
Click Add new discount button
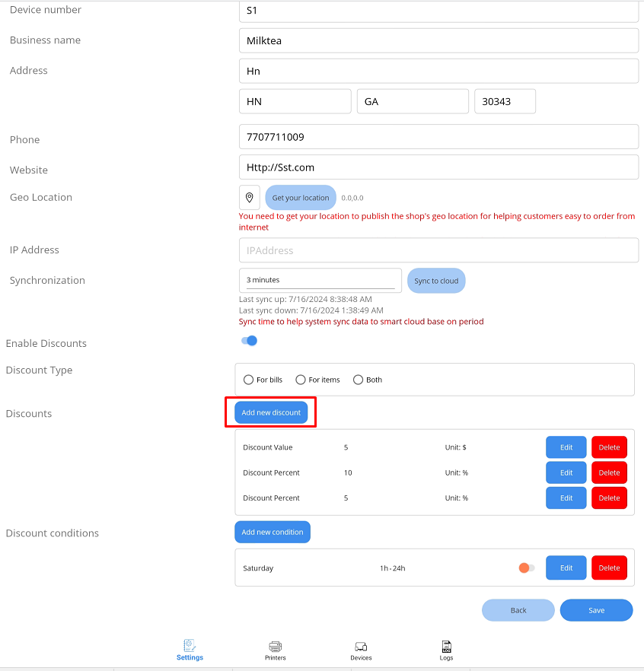271,412
